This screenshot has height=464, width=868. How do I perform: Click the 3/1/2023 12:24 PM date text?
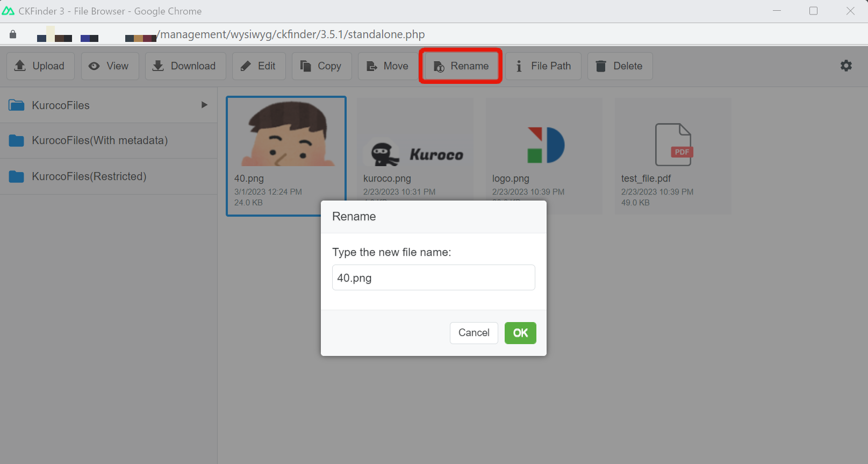268,192
